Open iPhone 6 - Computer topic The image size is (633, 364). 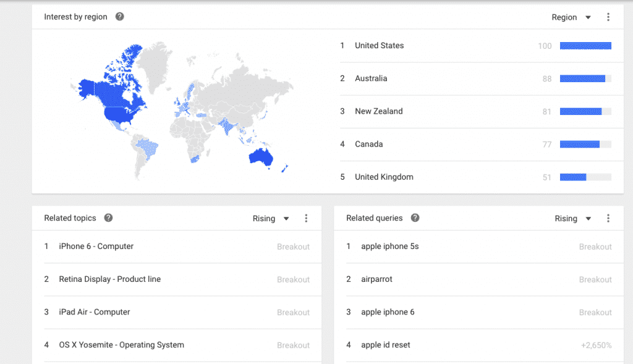point(96,246)
